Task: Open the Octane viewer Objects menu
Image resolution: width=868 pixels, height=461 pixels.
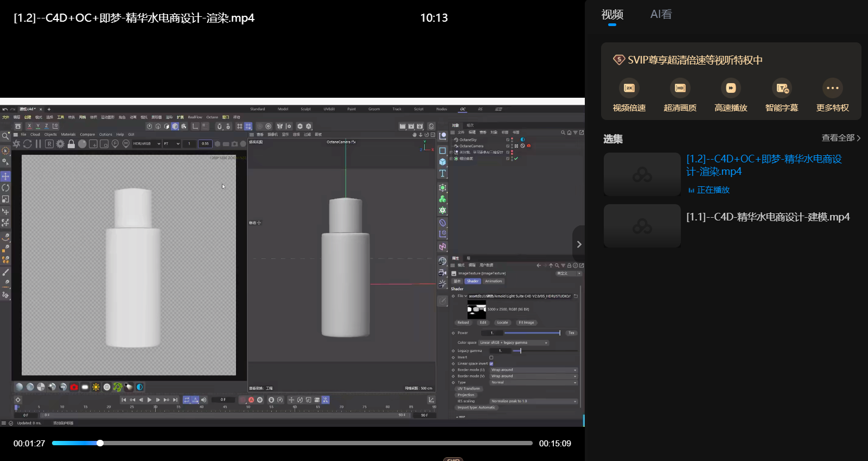Action: (x=50, y=135)
